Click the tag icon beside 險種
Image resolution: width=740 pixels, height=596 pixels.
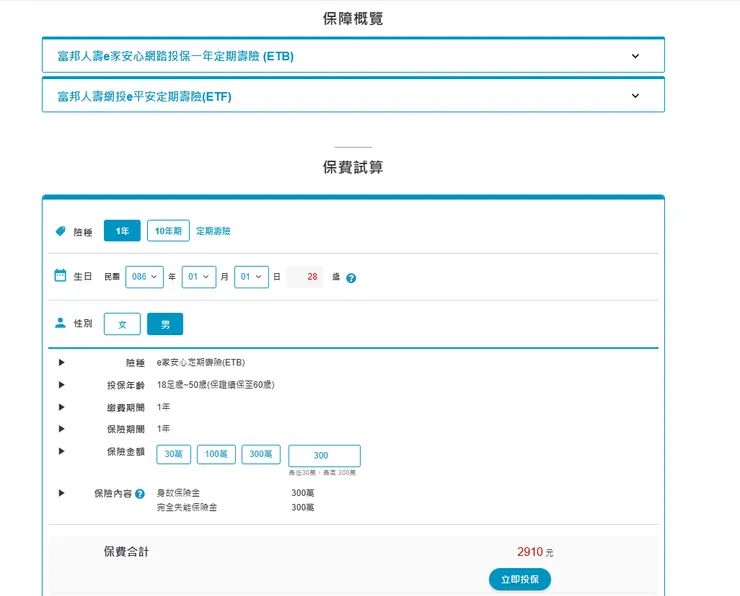60,231
